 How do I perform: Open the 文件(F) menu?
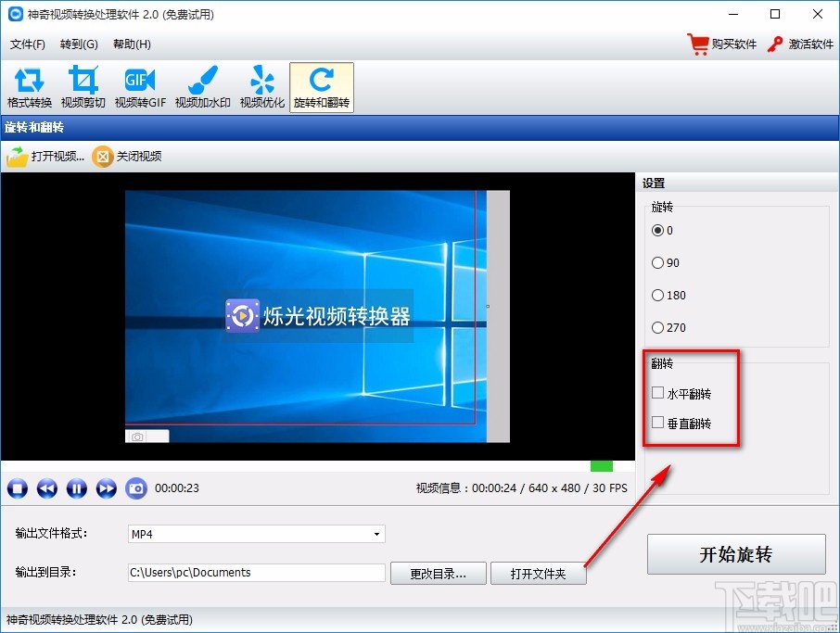pos(27,44)
